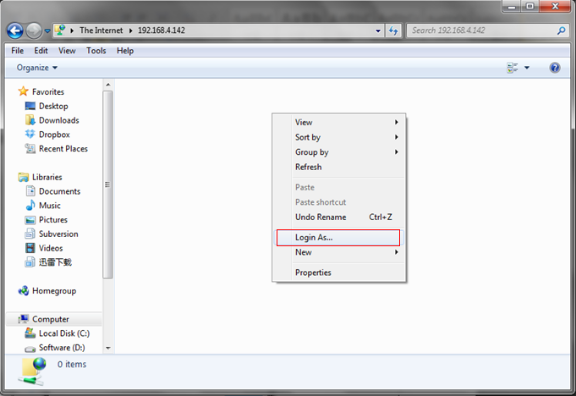Click the Back navigation arrow button
The image size is (576, 396).
click(15, 30)
